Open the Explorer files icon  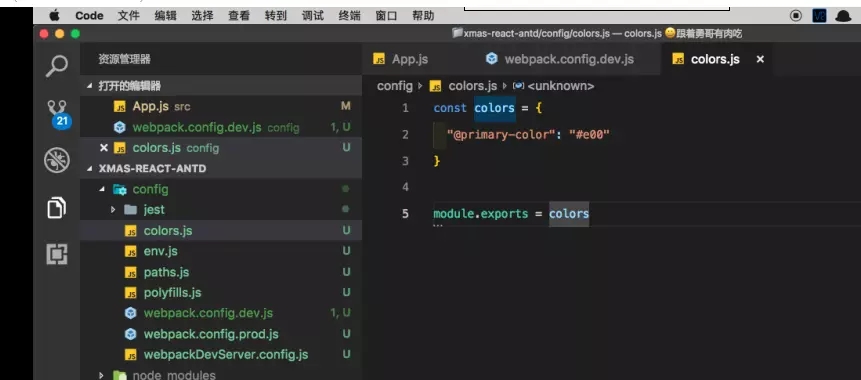[57, 208]
